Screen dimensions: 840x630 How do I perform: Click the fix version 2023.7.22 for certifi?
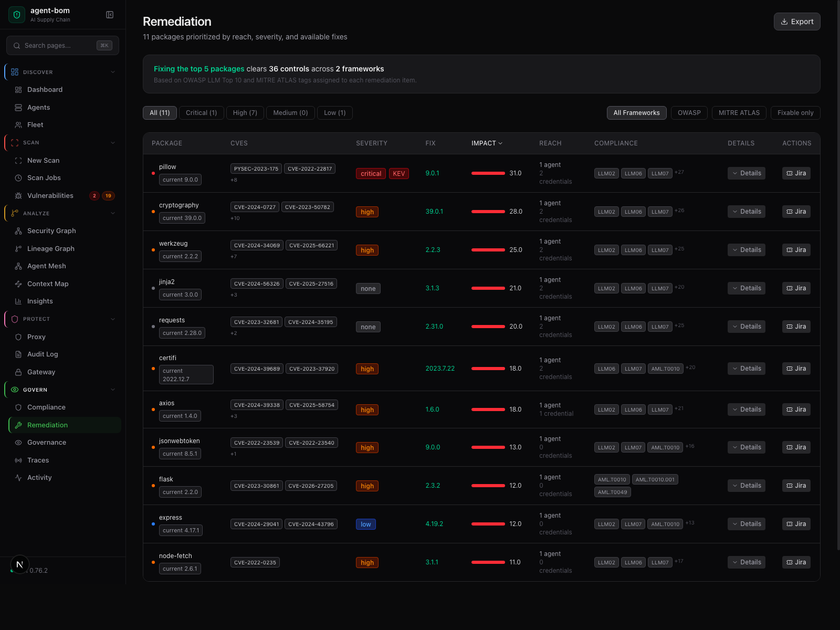440,369
